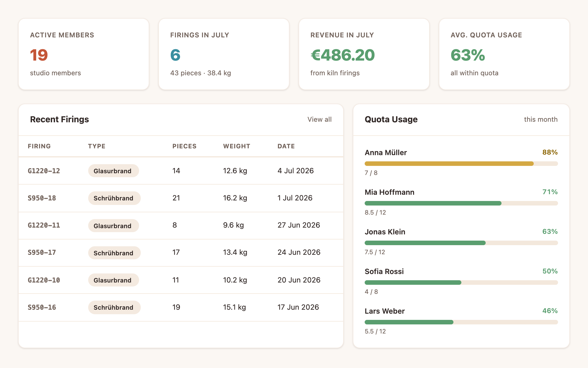This screenshot has height=368, width=588.
Task: Click Glasurbrand tag in G1220-10 row
Action: coord(113,280)
